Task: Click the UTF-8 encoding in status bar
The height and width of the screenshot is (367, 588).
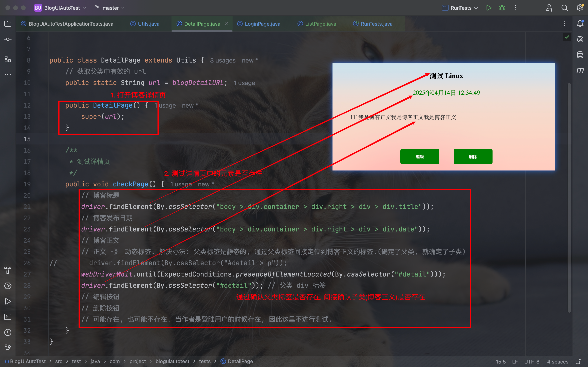Action: 532,362
